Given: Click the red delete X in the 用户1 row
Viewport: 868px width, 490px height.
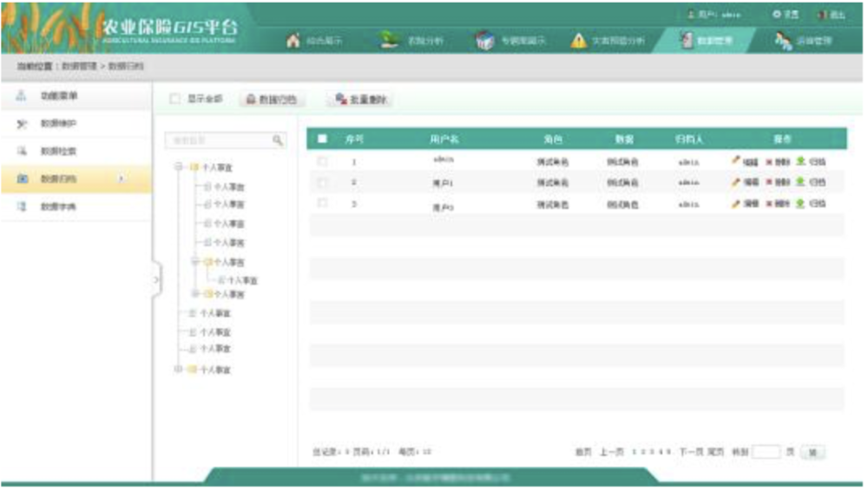Looking at the screenshot, I should pyautogui.click(x=769, y=182).
